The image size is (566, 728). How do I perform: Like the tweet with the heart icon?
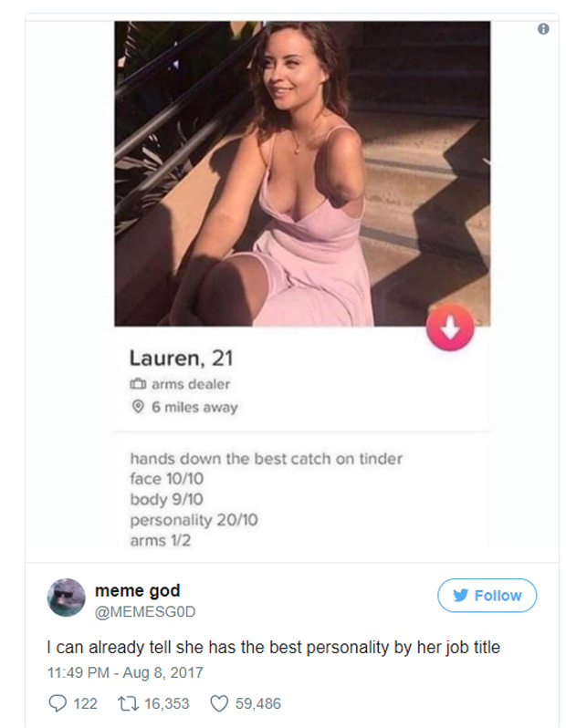pos(219,704)
